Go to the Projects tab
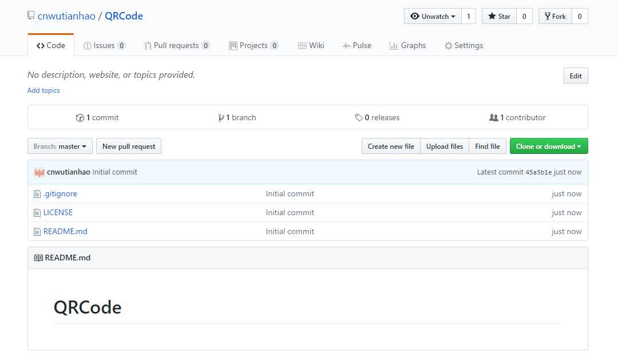The width and height of the screenshot is (618, 364). [254, 45]
